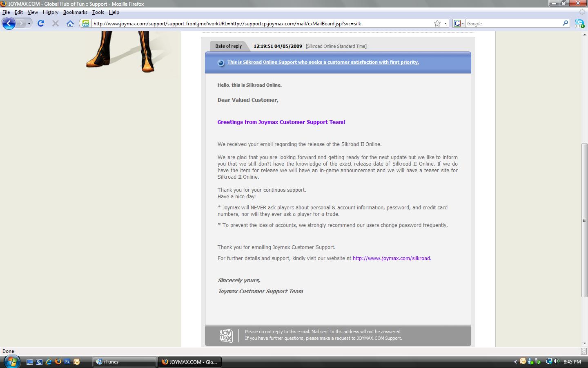Open the joymax.com/silkroad website link
The image size is (588, 368).
pyautogui.click(x=392, y=258)
